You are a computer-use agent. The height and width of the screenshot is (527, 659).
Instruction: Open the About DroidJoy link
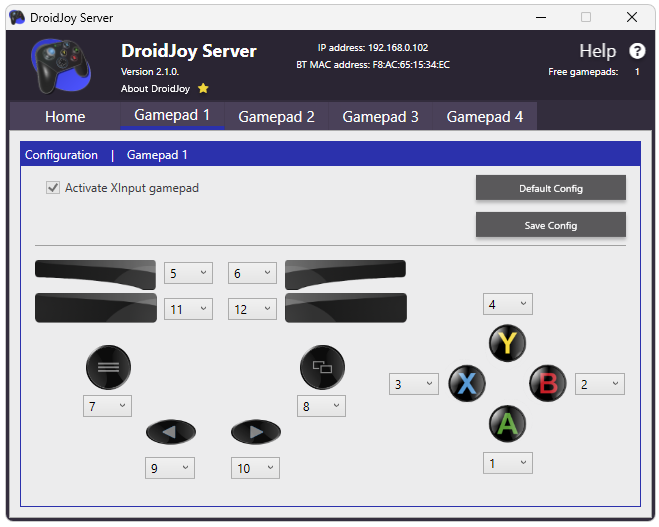(x=155, y=89)
